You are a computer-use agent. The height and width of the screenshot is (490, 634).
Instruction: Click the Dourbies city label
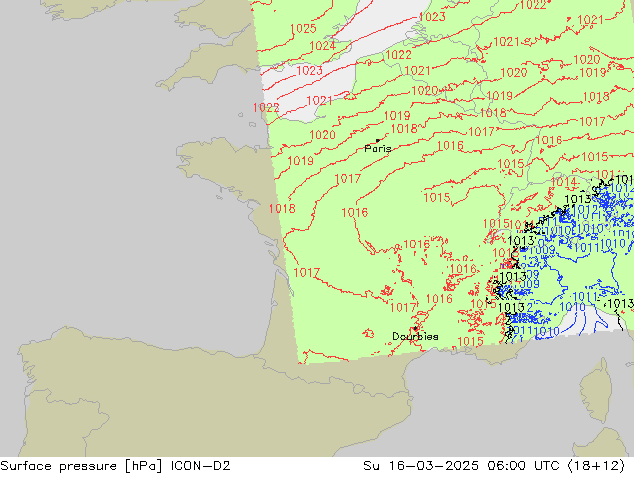[x=415, y=336]
